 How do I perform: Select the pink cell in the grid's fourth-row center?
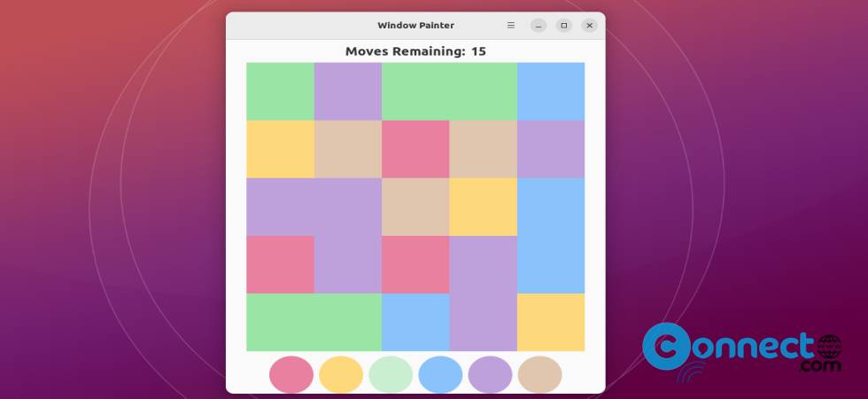(x=415, y=264)
